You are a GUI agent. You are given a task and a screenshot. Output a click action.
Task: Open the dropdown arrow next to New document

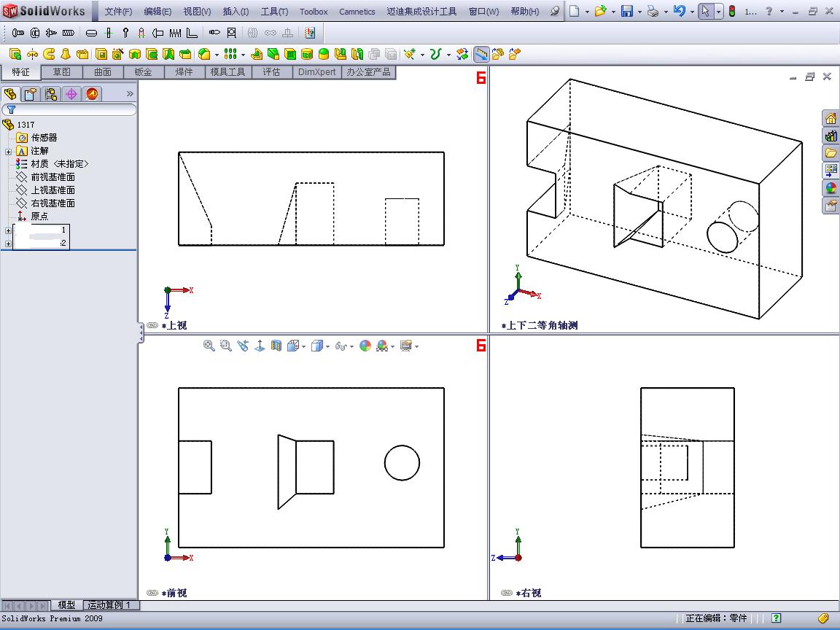coord(586,11)
